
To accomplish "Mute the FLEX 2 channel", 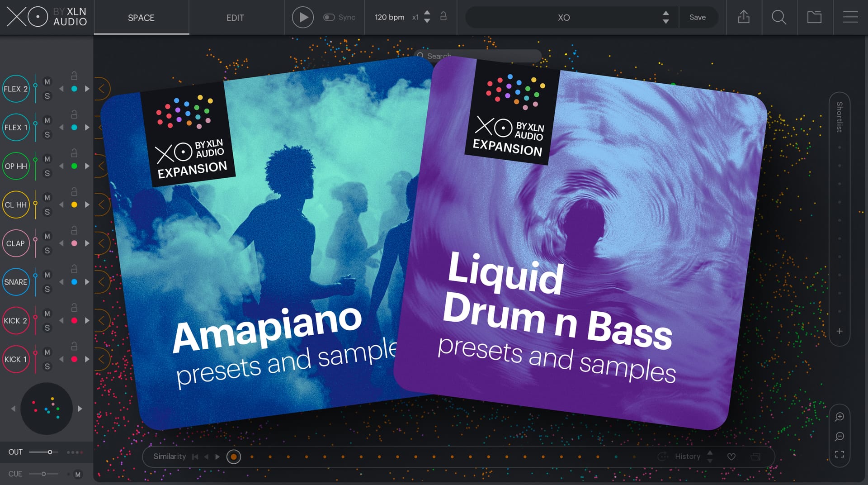I will [x=47, y=82].
